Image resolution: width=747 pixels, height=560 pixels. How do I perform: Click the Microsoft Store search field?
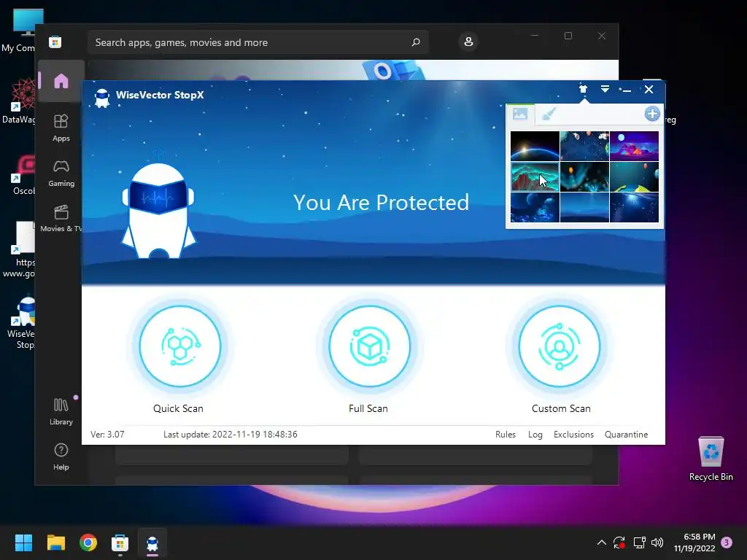point(258,42)
